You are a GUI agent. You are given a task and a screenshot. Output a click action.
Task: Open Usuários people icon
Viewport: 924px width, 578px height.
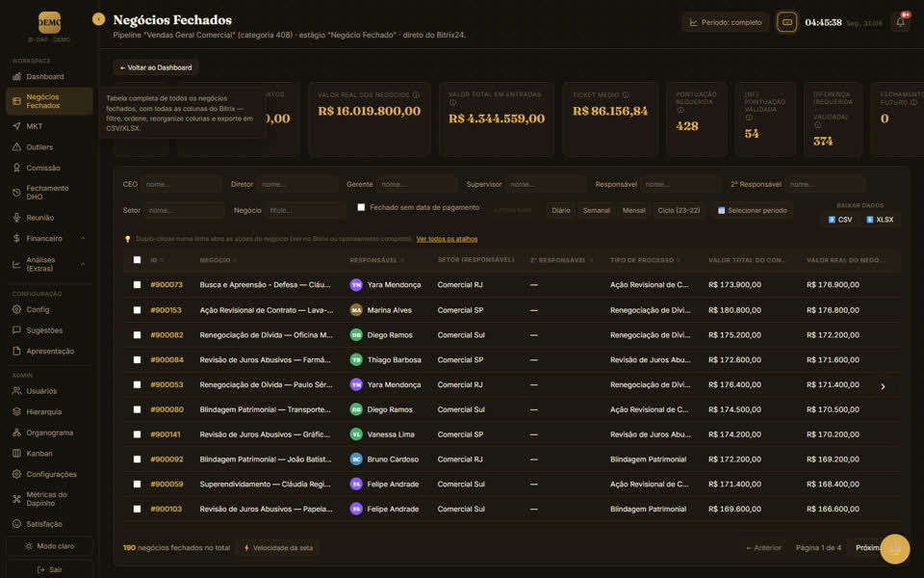coord(16,391)
